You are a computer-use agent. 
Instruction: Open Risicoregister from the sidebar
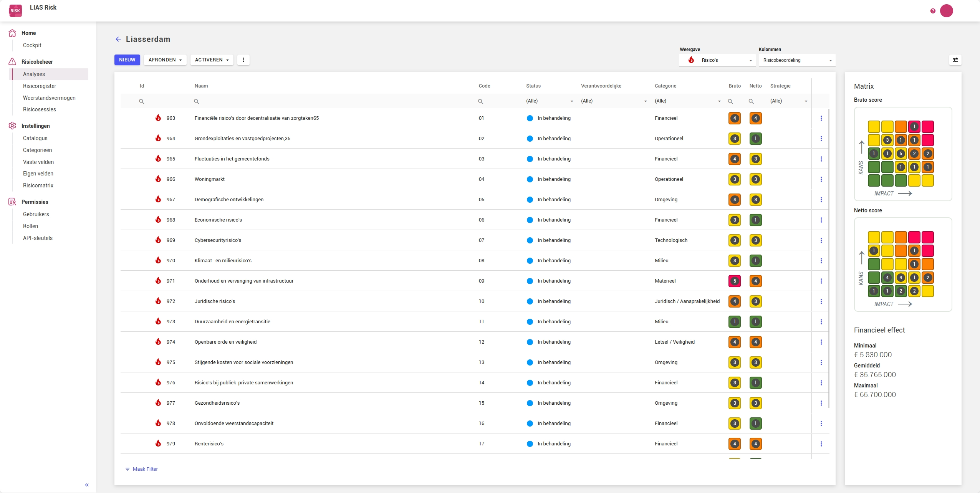coord(40,86)
